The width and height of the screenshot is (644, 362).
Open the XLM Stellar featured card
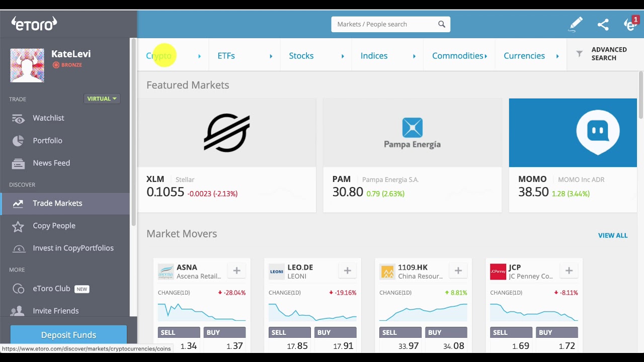point(227,155)
